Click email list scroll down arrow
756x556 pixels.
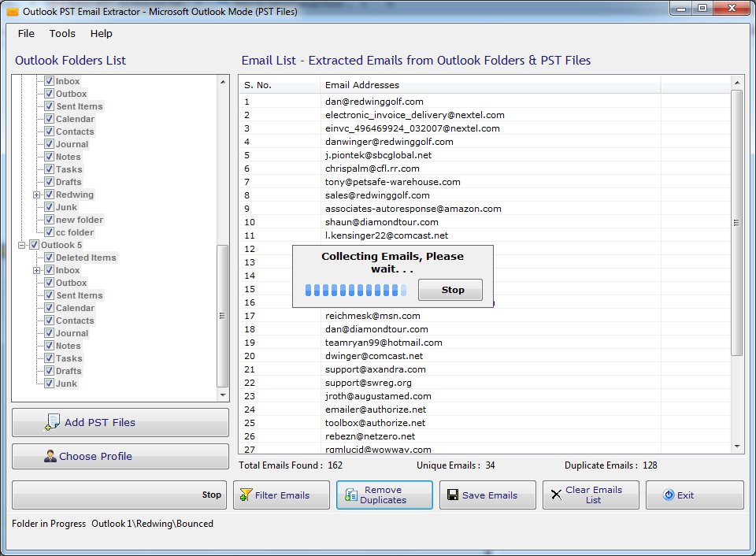point(737,447)
